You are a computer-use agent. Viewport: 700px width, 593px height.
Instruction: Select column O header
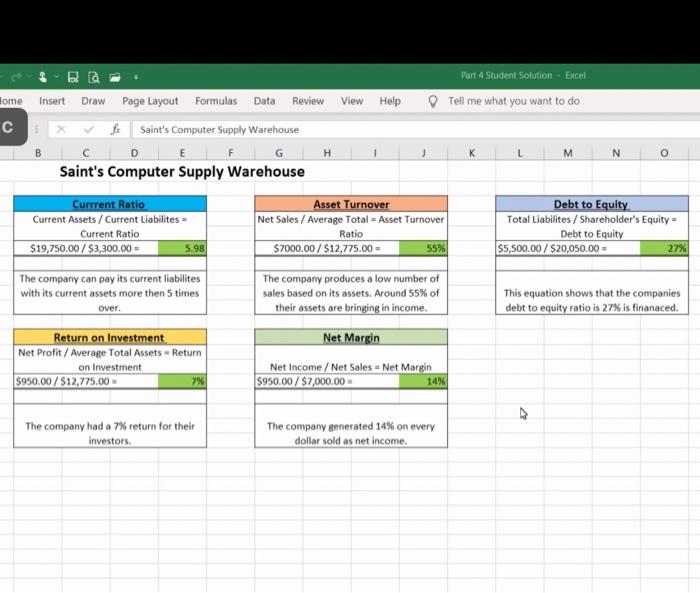pos(664,153)
